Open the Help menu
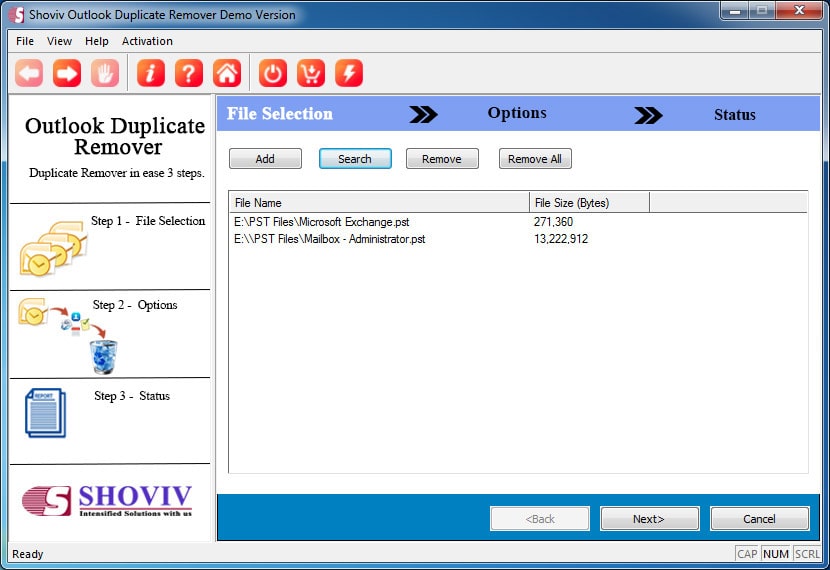 (x=97, y=41)
